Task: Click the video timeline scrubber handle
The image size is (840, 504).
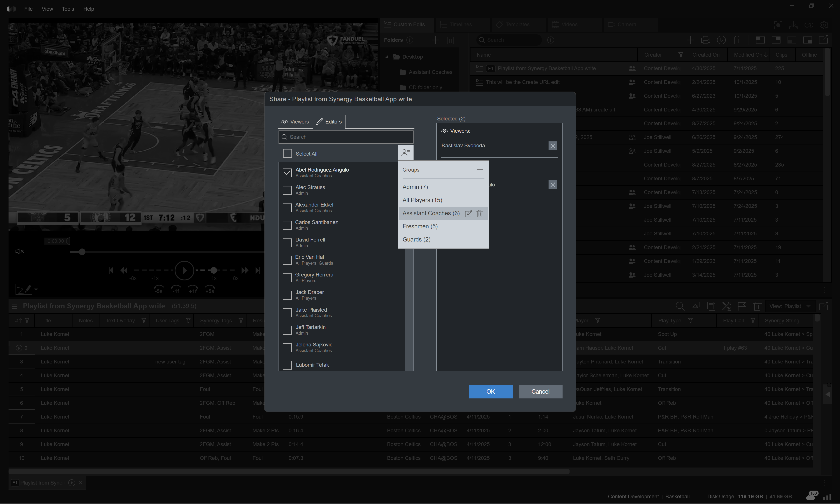Action: click(82, 252)
